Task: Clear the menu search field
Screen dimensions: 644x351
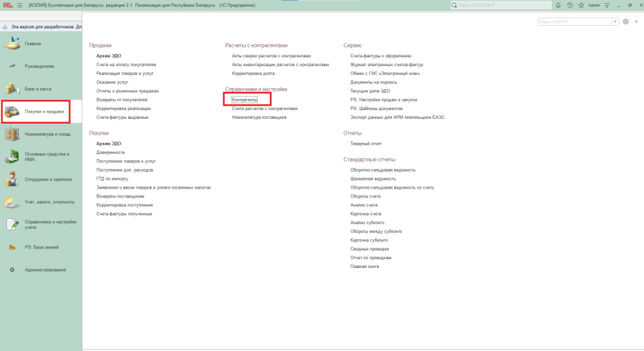Action: 615,21
